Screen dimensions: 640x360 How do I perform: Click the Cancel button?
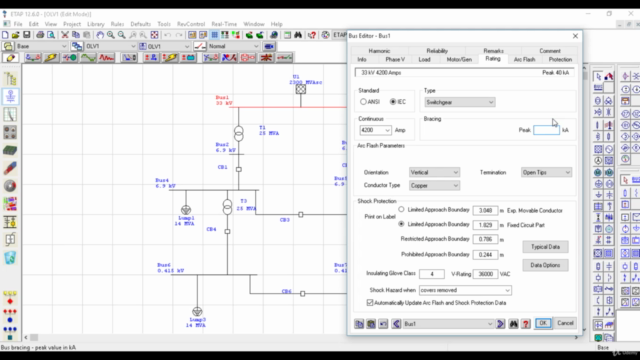565,323
